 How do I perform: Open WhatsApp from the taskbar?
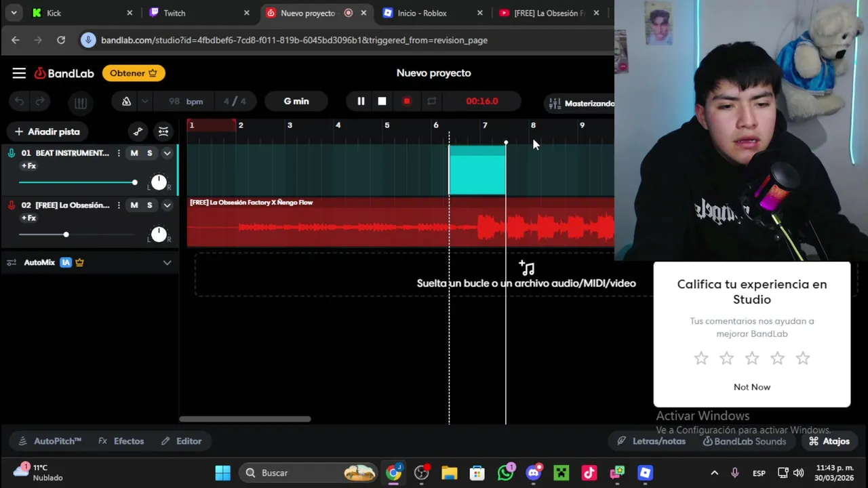click(506, 473)
